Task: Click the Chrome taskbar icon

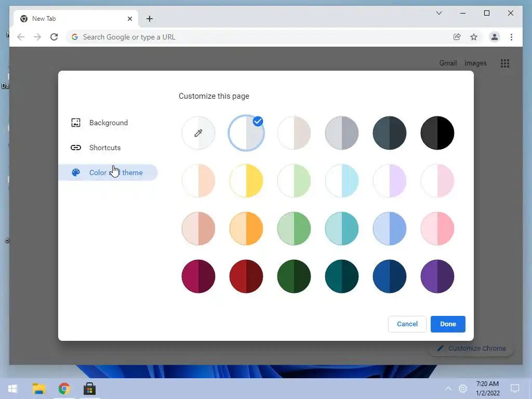Action: tap(64, 389)
